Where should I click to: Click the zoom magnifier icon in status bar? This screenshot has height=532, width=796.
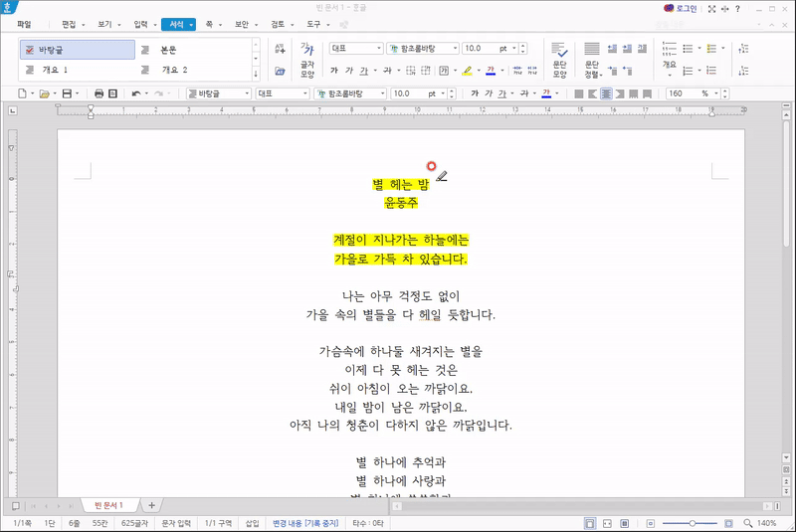(748, 523)
